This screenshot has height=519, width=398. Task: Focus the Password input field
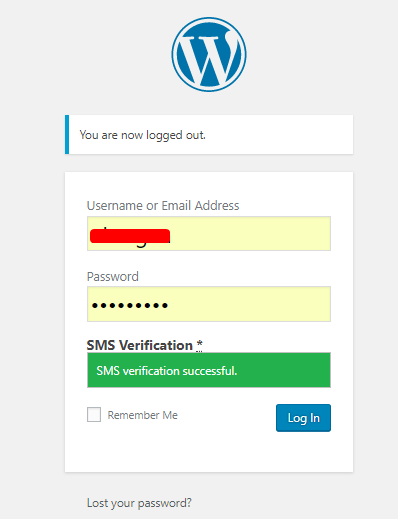click(x=209, y=304)
